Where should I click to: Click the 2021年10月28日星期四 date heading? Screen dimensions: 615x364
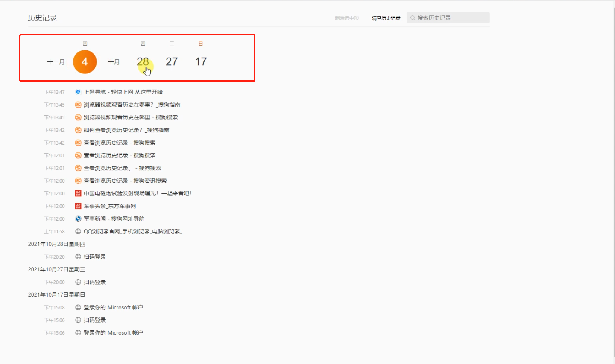57,244
